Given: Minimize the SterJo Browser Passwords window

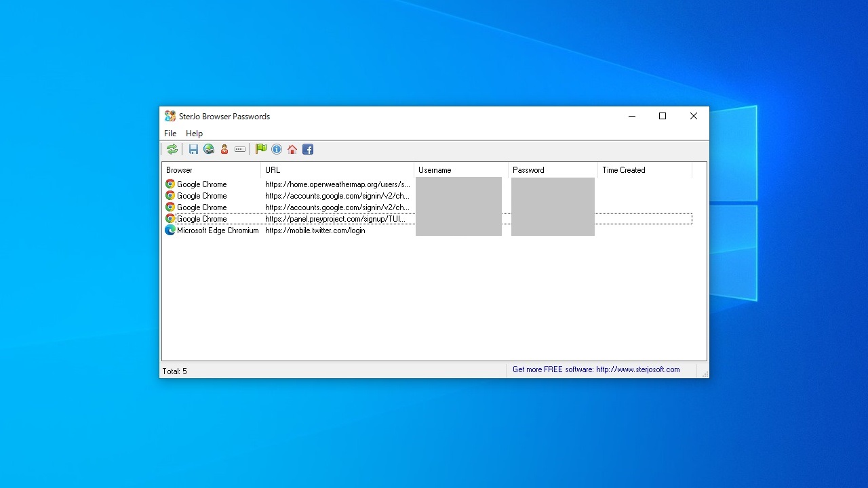Looking at the screenshot, I should (x=632, y=116).
